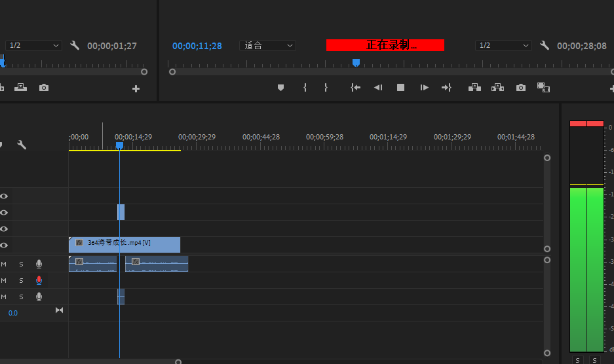The image size is (614, 364).
Task: Step forward one frame
Action: (424, 88)
